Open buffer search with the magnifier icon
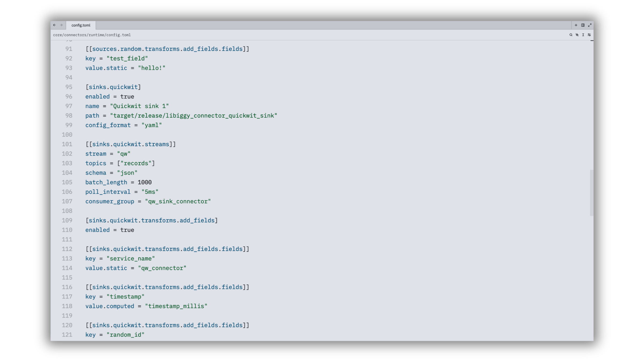Viewport: 644px width, 362px height. 571,35
